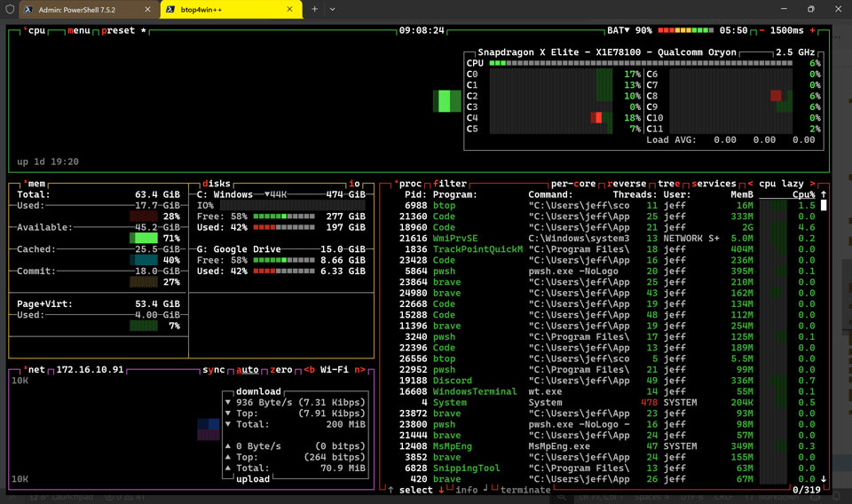Click the 09:08:24 clock
Image resolution: width=852 pixels, height=504 pixels.
click(x=422, y=30)
